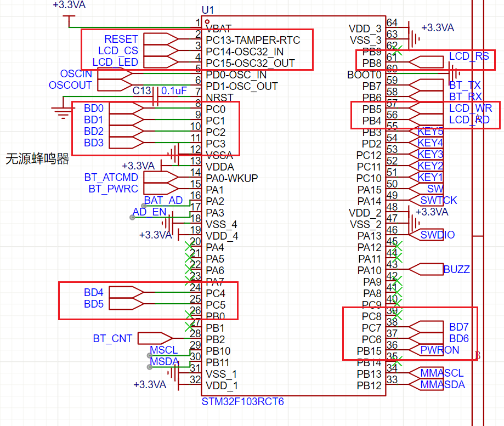This screenshot has height=426, width=504.
Task: Click the KEY1 net label
Action: pyautogui.click(x=431, y=177)
